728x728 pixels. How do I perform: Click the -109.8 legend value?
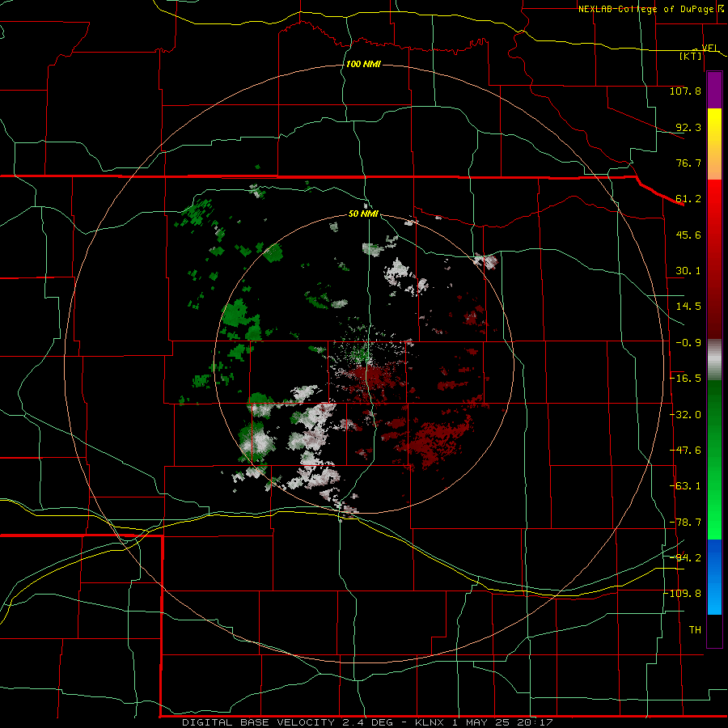click(x=683, y=594)
